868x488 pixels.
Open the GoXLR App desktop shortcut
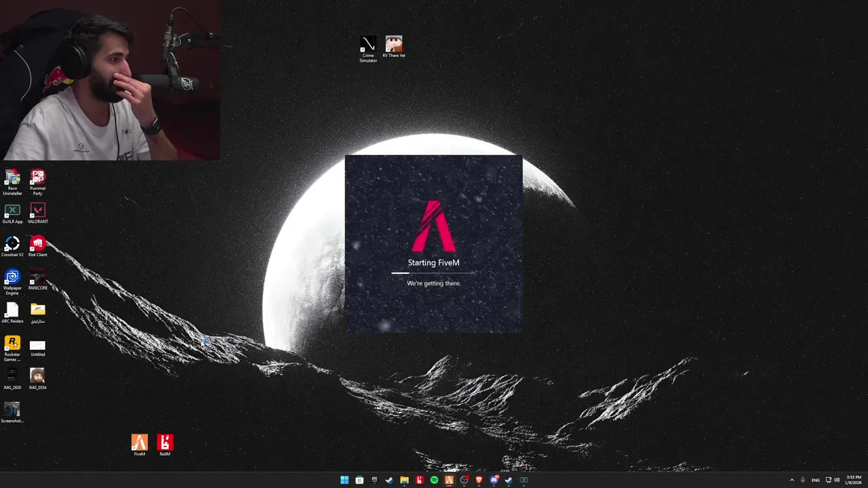pos(12,213)
